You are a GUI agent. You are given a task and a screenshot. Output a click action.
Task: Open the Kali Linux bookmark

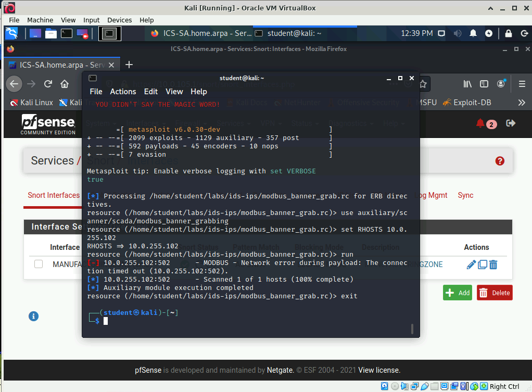pos(32,103)
